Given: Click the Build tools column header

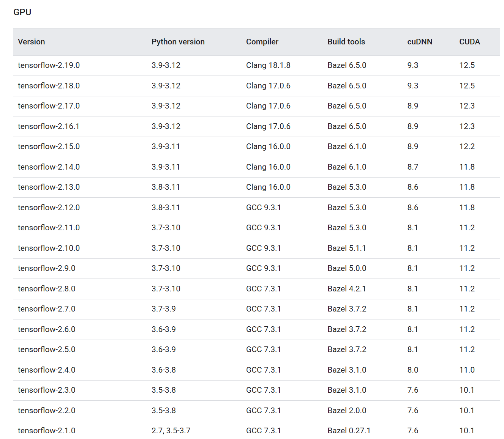Looking at the screenshot, I should (x=346, y=42).
